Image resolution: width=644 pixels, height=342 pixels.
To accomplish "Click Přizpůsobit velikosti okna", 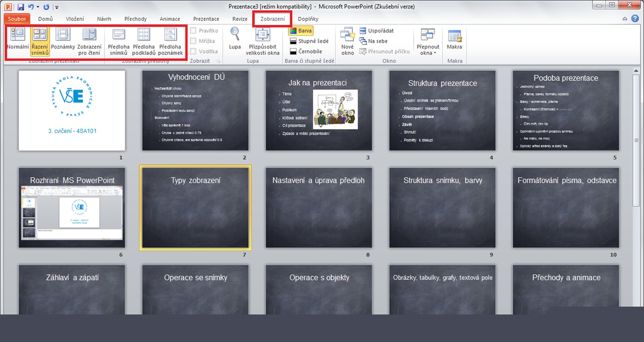I will [263, 41].
